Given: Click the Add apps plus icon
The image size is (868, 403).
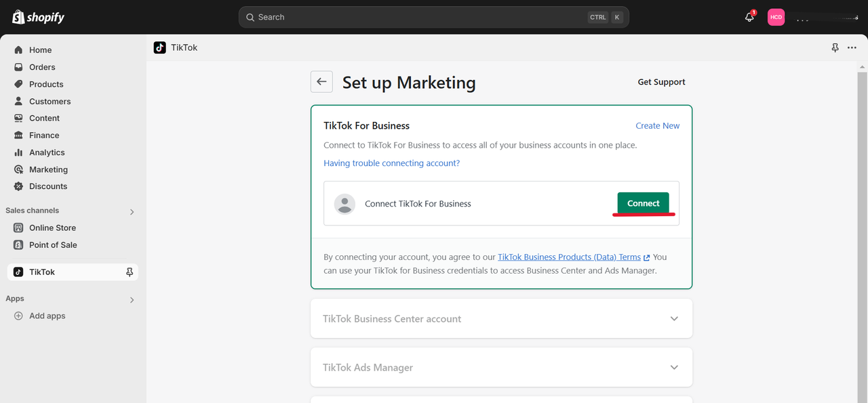Looking at the screenshot, I should point(18,316).
